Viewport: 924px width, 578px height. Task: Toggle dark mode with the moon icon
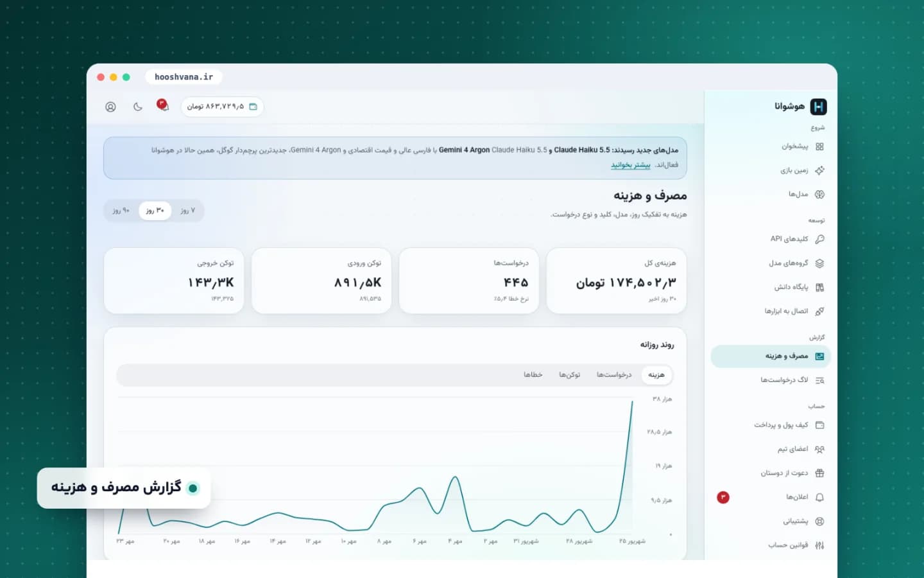pyautogui.click(x=137, y=107)
